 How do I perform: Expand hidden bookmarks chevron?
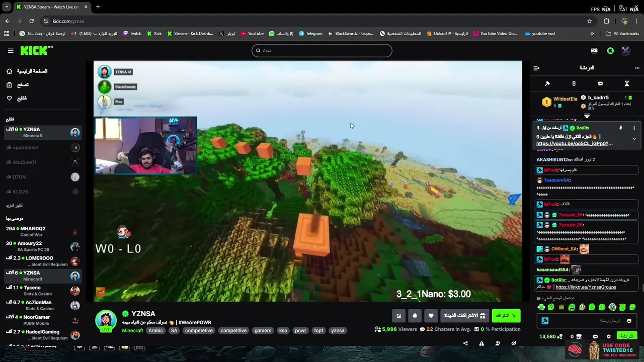coord(592,34)
